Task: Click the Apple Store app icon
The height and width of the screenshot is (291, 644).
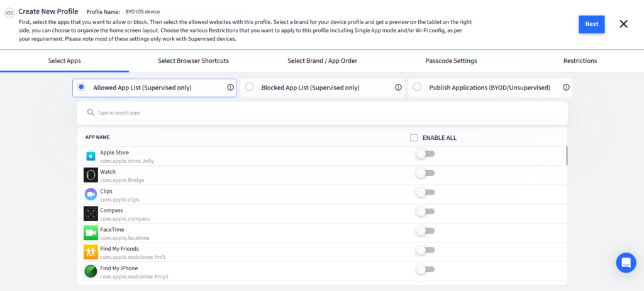Action: (x=91, y=156)
